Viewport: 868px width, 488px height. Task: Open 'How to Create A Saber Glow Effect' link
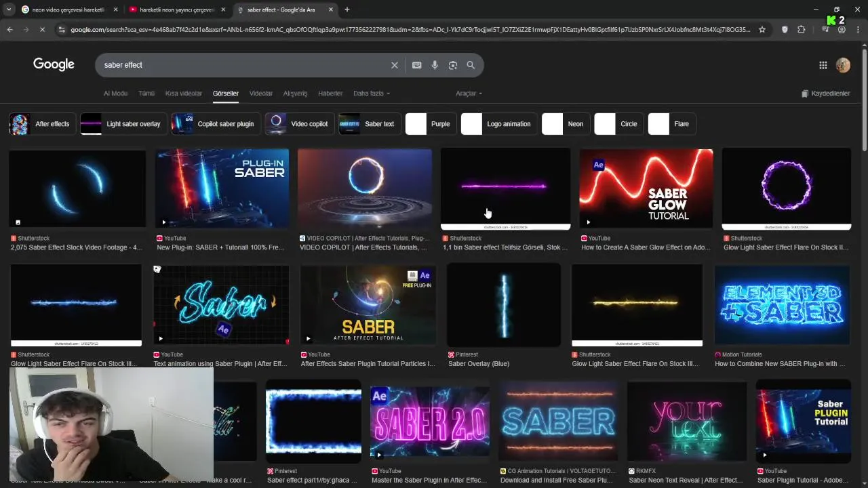pos(646,247)
